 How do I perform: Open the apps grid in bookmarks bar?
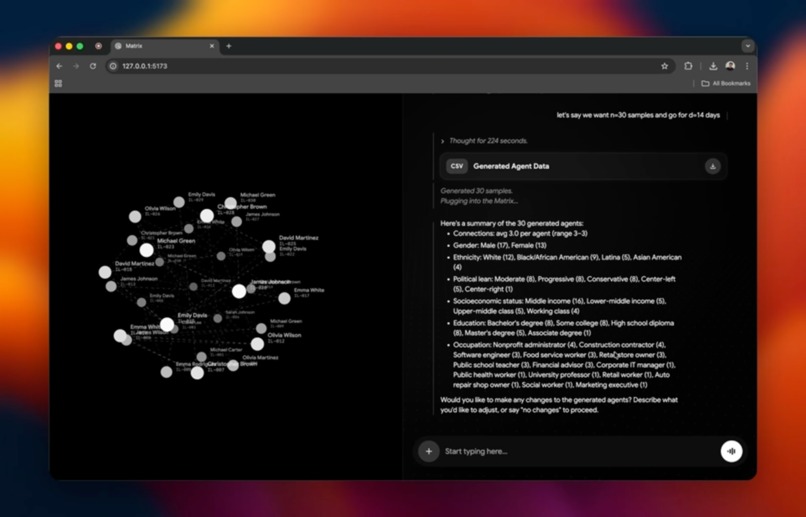coord(58,83)
